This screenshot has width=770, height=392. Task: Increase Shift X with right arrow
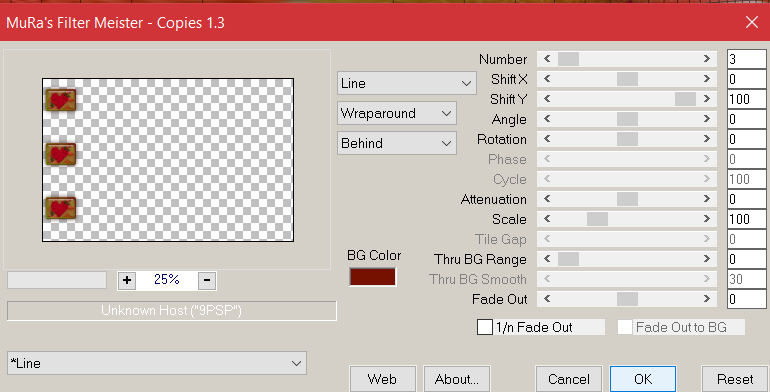click(x=707, y=79)
